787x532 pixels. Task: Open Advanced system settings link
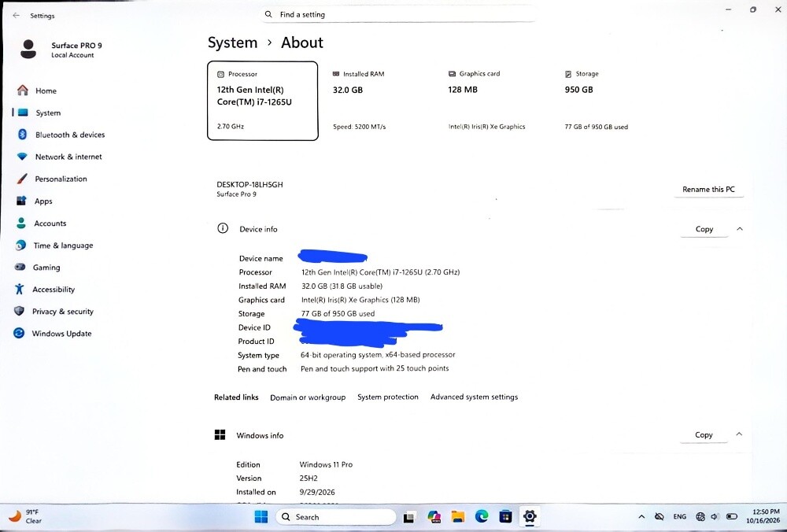tap(474, 397)
